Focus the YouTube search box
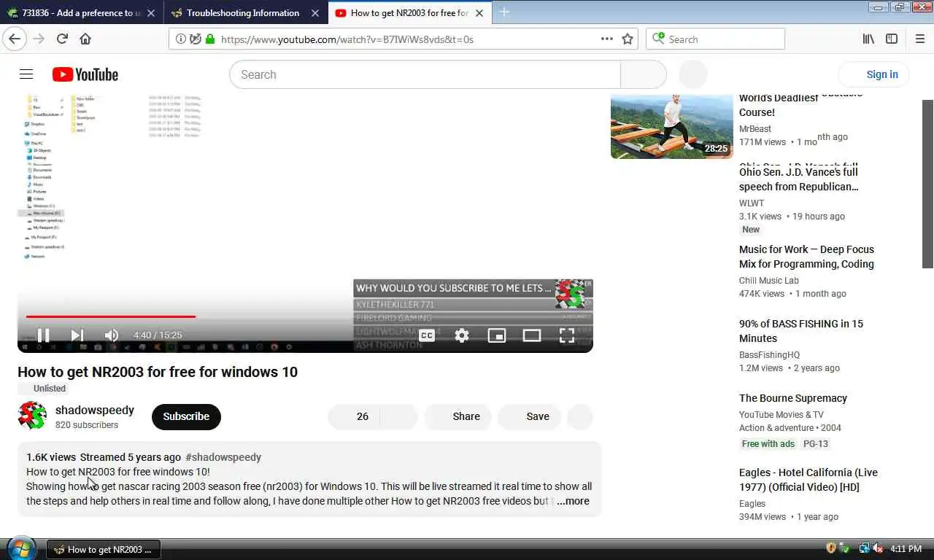Screen dimensions: 934x560 click(425, 74)
